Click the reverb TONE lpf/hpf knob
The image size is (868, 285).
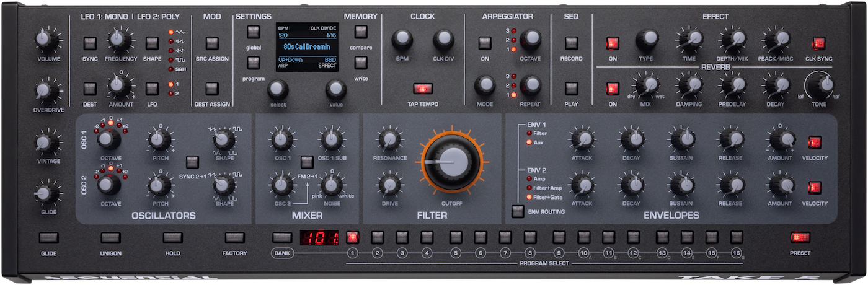(819, 85)
